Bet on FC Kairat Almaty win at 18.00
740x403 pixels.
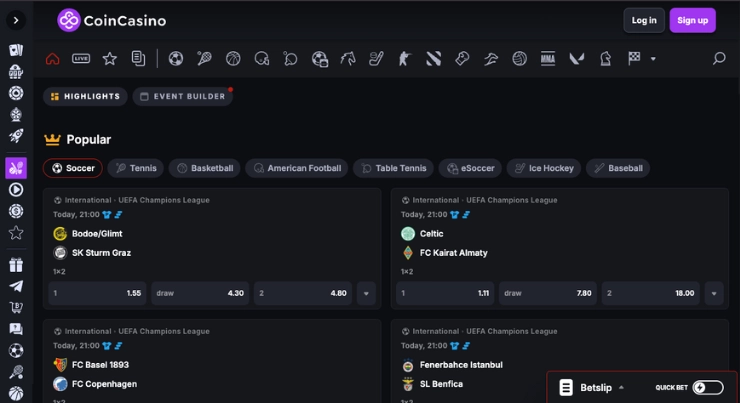(x=650, y=293)
